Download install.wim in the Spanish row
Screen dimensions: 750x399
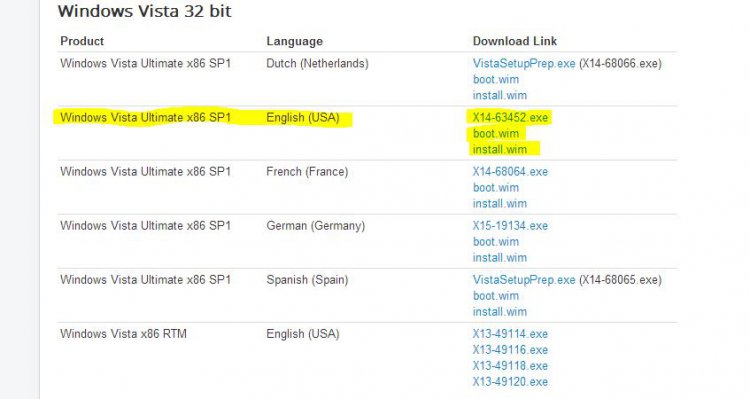tap(499, 311)
